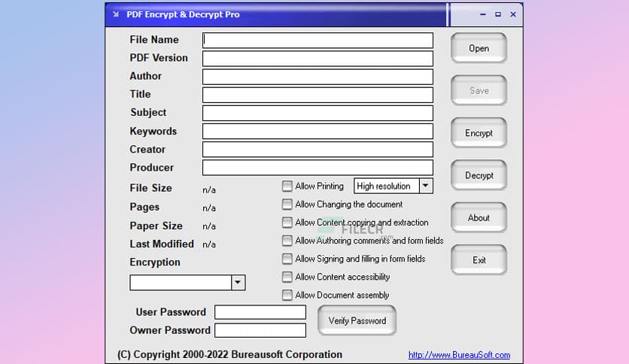Open the High resolution printing dropdown
Screen dimensions: 629x364
[x=426, y=186]
